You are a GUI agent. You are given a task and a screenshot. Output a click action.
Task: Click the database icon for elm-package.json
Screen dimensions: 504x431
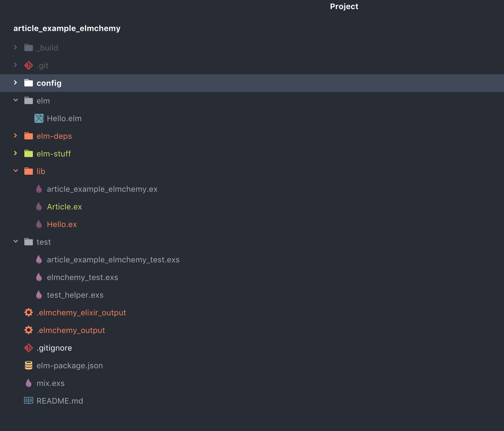click(x=29, y=365)
